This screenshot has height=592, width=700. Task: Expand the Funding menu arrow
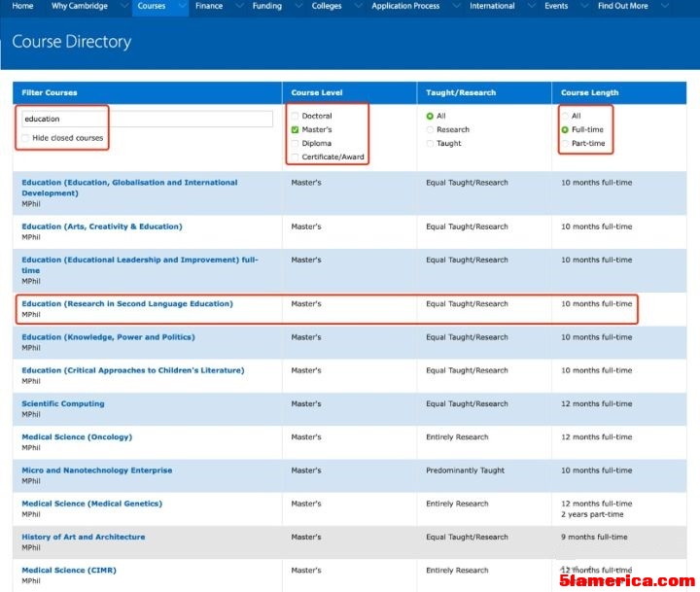tap(298, 6)
